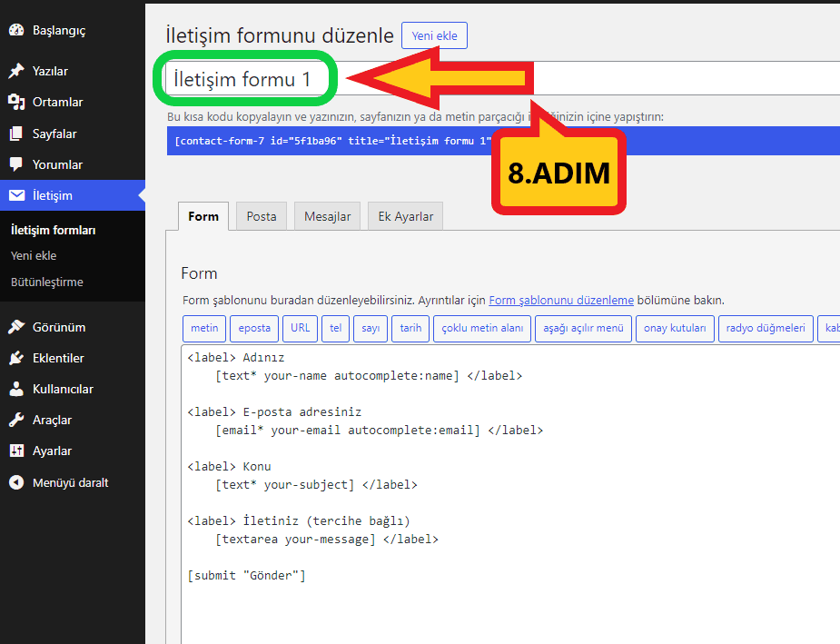Insert an aşağı açılır menü tag

[x=583, y=328]
